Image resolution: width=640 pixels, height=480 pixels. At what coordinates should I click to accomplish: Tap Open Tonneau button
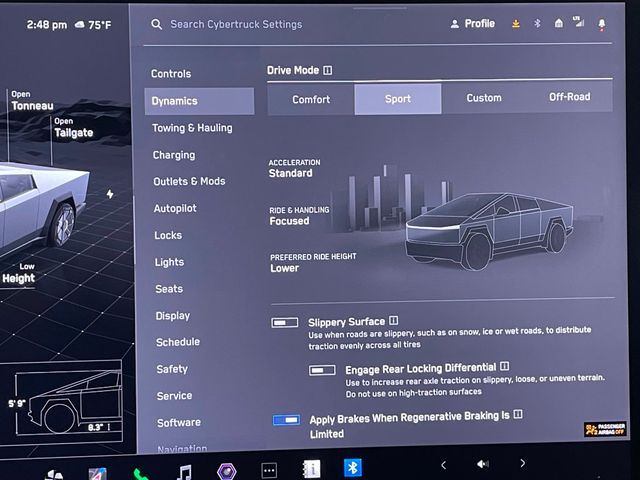[32, 101]
